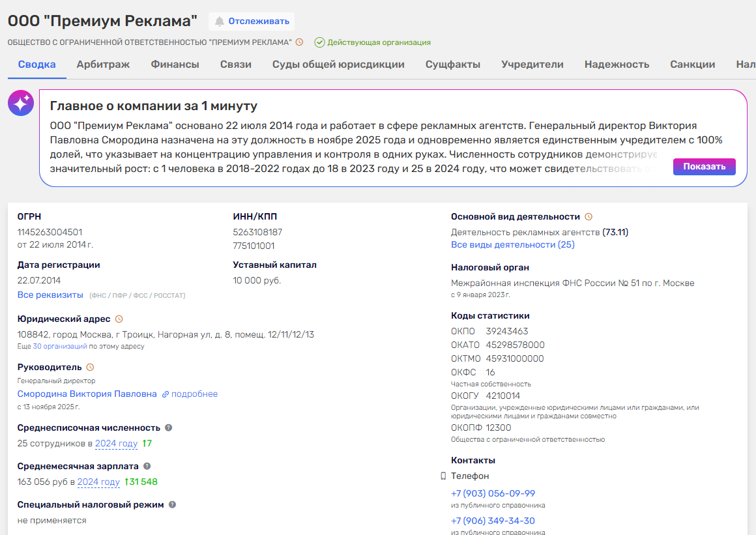Click the не применяется tax regime value
The width and height of the screenshot is (756, 535).
(x=51, y=521)
